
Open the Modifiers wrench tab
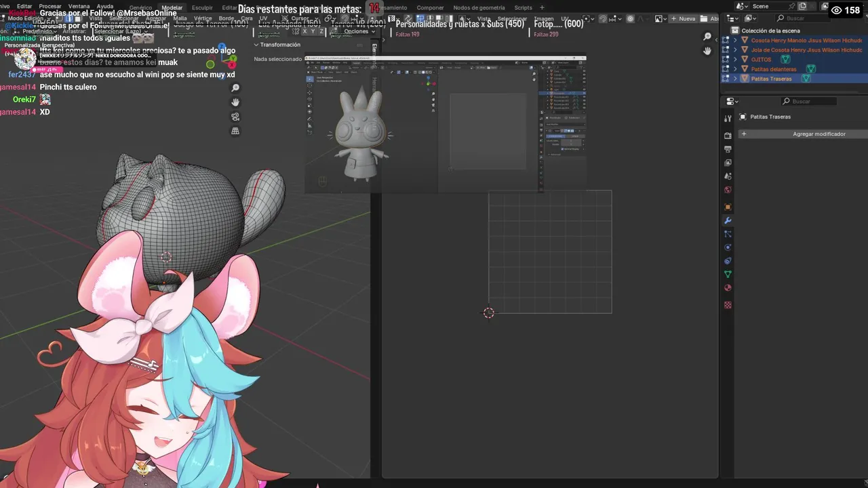click(x=728, y=220)
